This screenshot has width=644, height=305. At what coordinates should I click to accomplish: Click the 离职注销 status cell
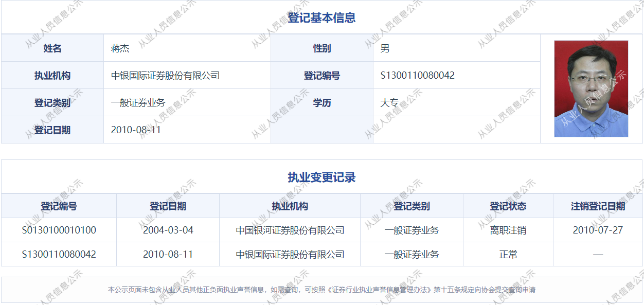(x=508, y=230)
